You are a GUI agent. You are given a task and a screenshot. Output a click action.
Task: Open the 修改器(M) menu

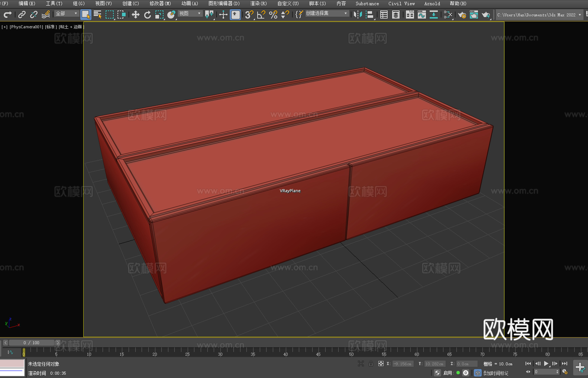tap(160, 3)
